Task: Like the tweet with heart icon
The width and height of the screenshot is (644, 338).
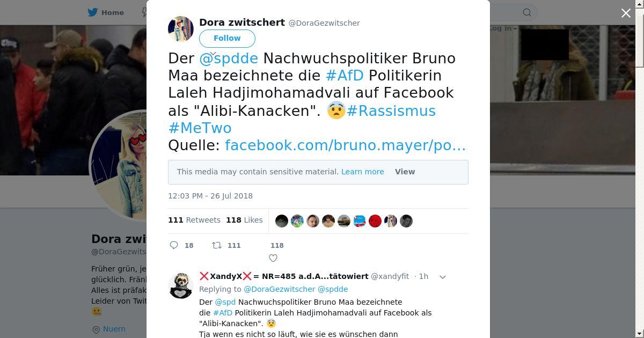Action: point(273,258)
